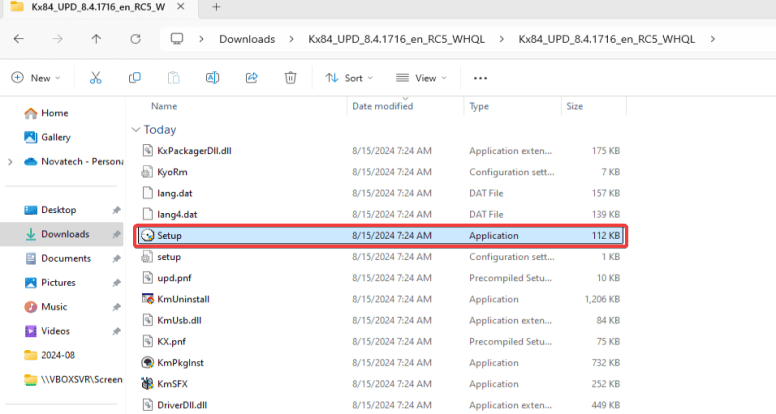Open the Sort dropdown menu

[x=349, y=77]
